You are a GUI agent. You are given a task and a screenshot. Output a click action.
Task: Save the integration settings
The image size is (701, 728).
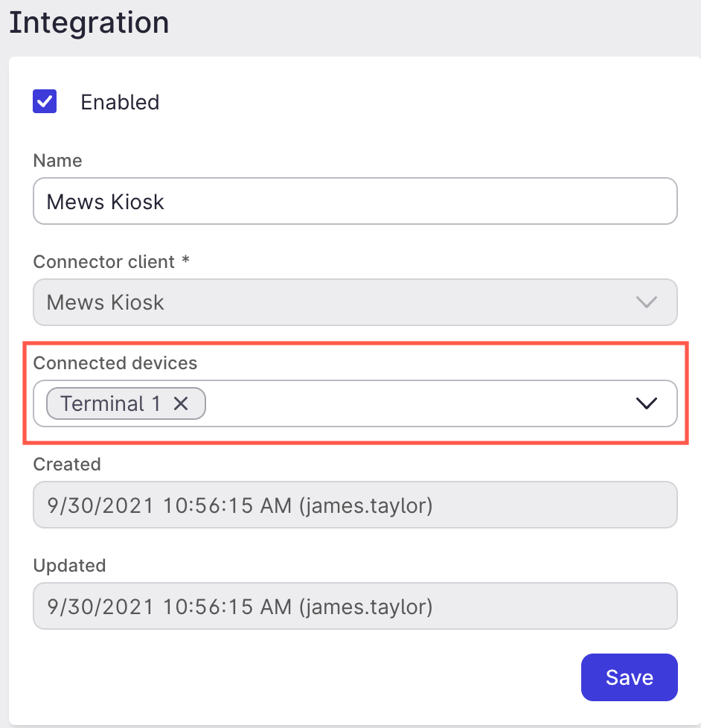click(x=629, y=677)
